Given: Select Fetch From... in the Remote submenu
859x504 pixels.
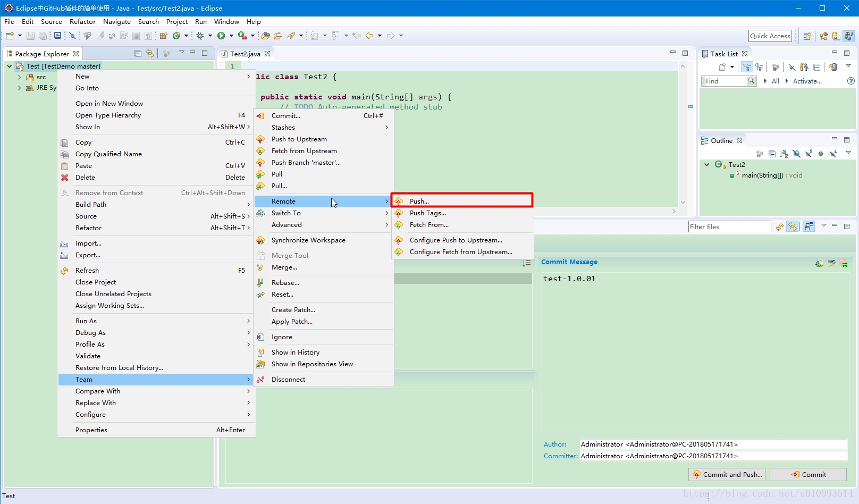Looking at the screenshot, I should [462, 224].
